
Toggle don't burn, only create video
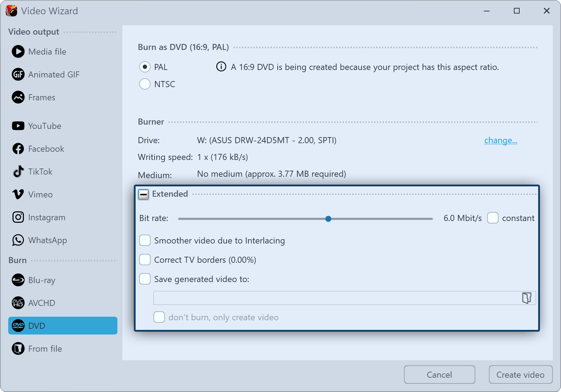click(x=159, y=317)
